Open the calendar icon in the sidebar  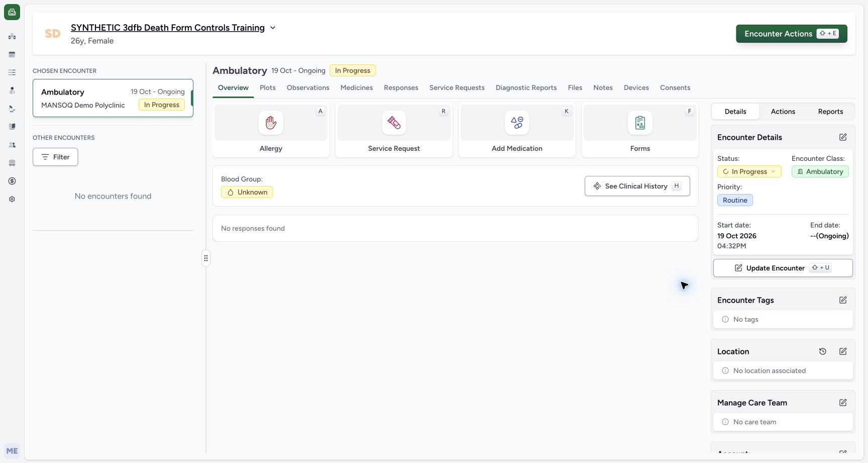[12, 54]
